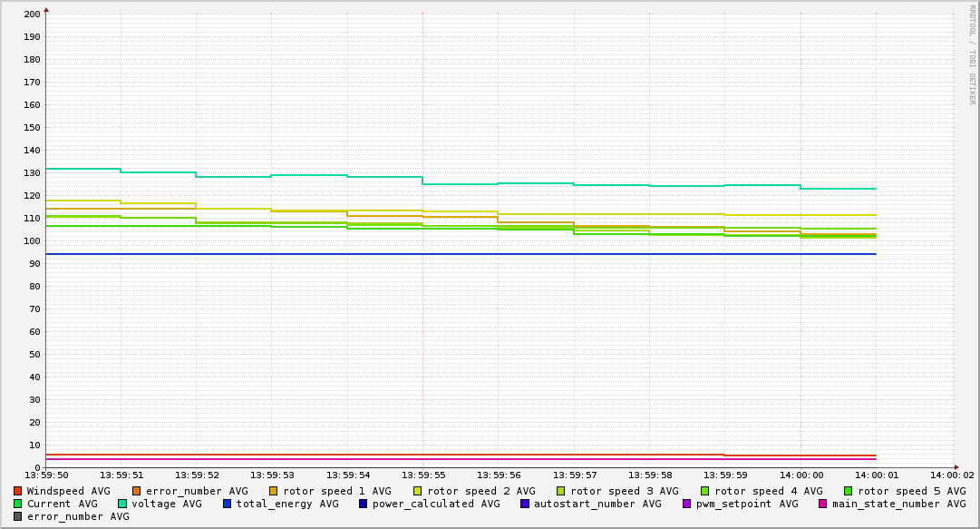Select the total_energy AVG legend entry
The image size is (980, 529).
280,504
